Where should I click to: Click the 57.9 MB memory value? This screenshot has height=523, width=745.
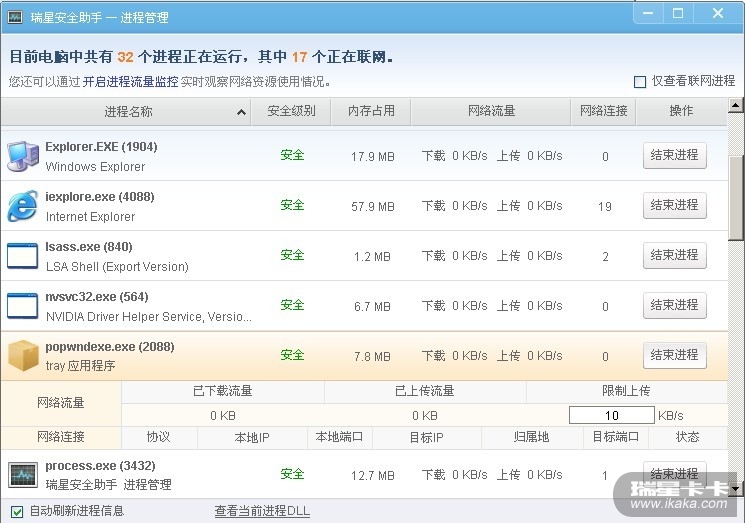coord(373,207)
